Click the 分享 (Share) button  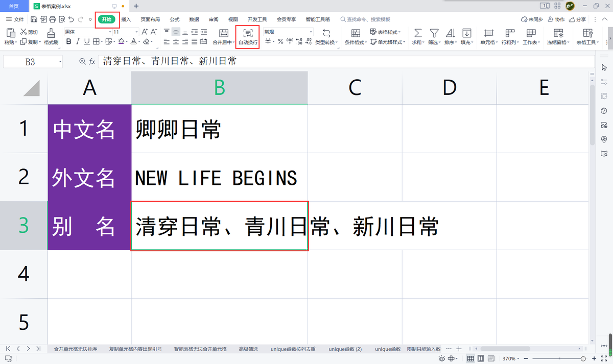pyautogui.click(x=578, y=19)
